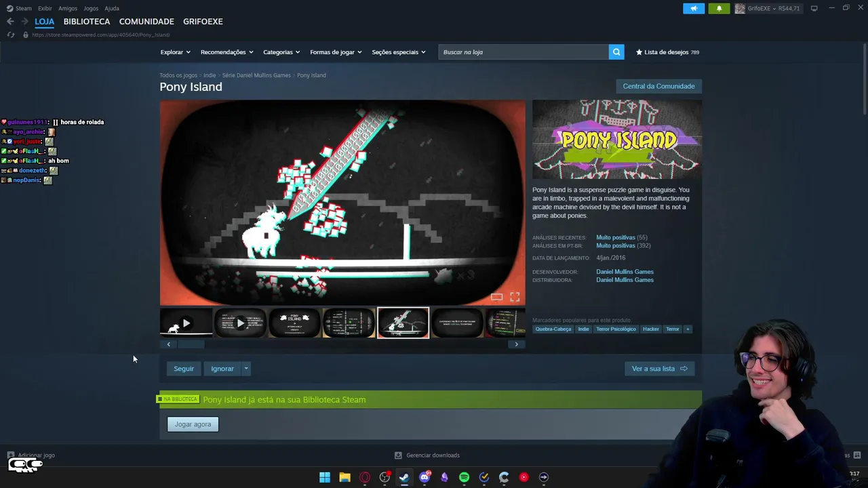Switch to the COMUNIDADE tab

pyautogui.click(x=146, y=22)
